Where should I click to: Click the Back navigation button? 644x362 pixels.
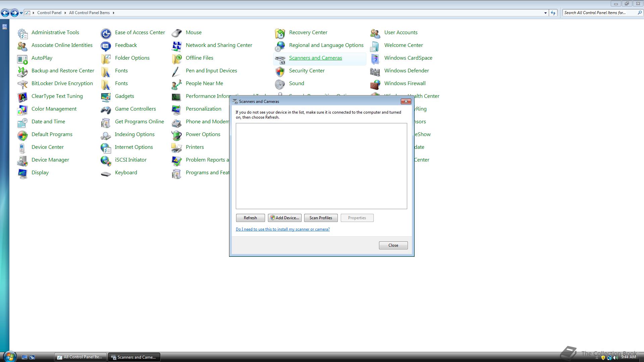point(5,13)
